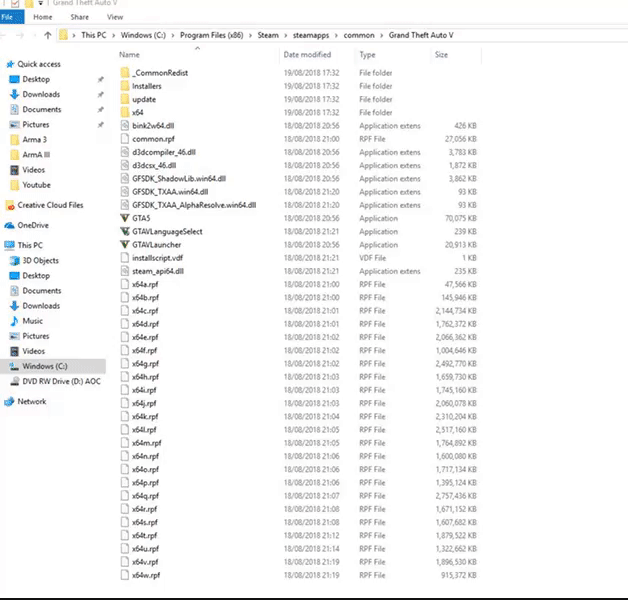The width and height of the screenshot is (628, 600).
Task: Select the GTA5 application icon
Action: pos(125,218)
